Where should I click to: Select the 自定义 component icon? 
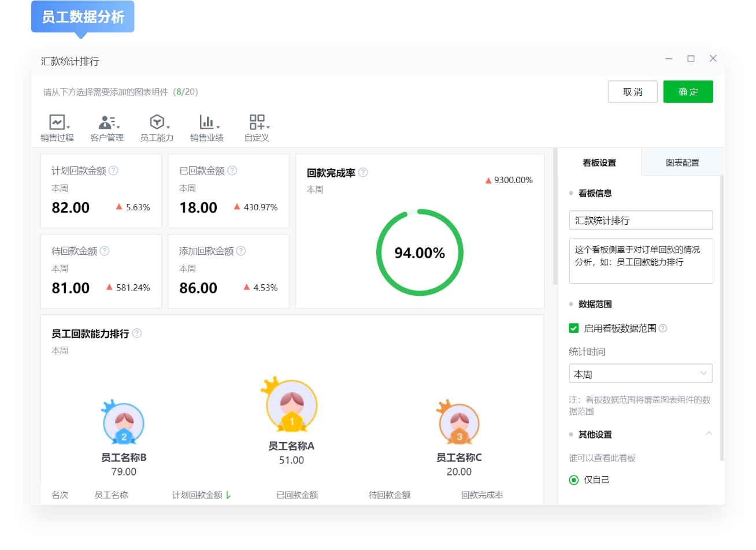tap(256, 122)
